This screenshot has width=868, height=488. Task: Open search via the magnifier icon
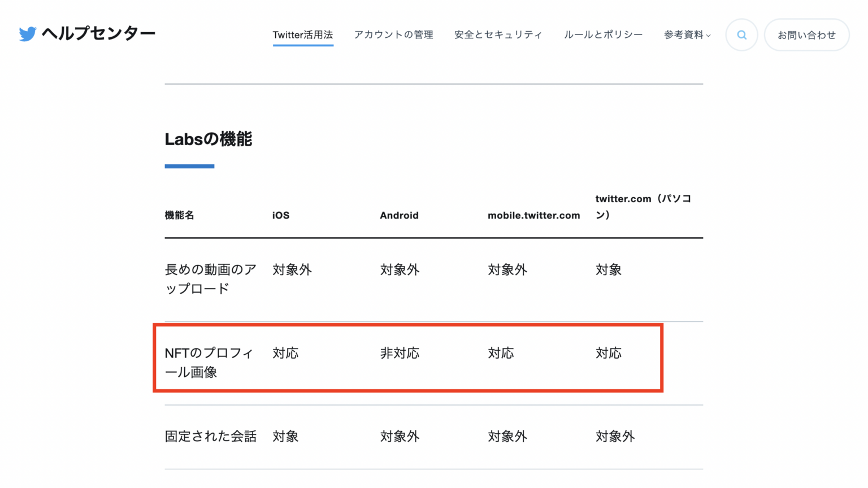[x=741, y=34]
